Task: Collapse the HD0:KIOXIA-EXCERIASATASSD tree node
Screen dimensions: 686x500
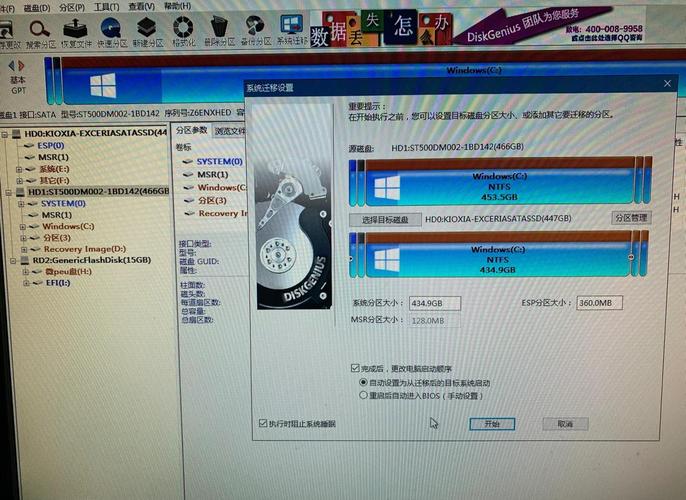Action: (x=5, y=134)
